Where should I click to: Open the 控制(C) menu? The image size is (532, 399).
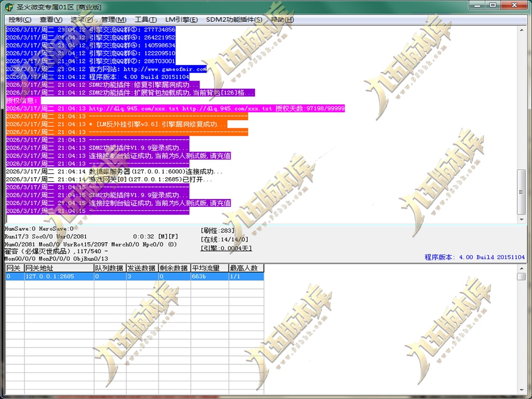coord(20,20)
